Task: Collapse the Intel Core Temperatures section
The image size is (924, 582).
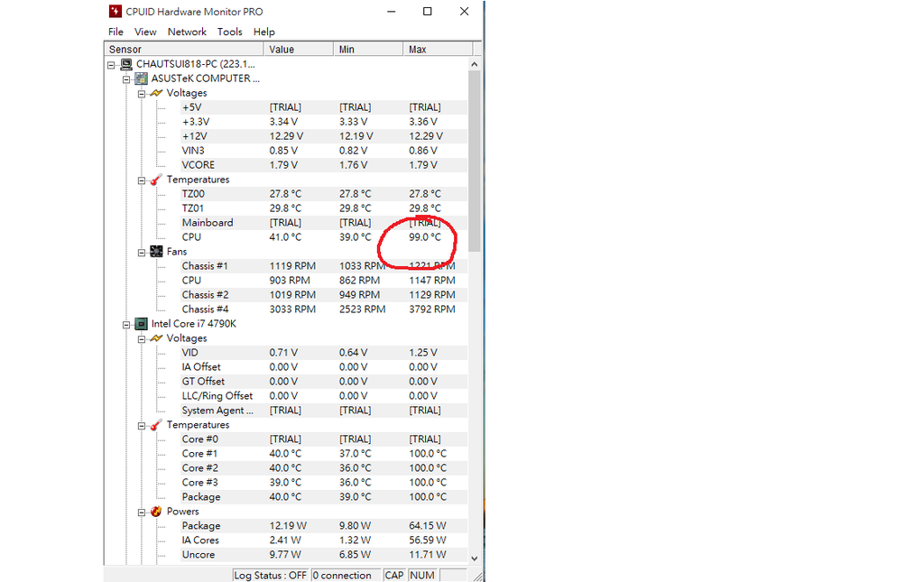Action: tap(142, 425)
